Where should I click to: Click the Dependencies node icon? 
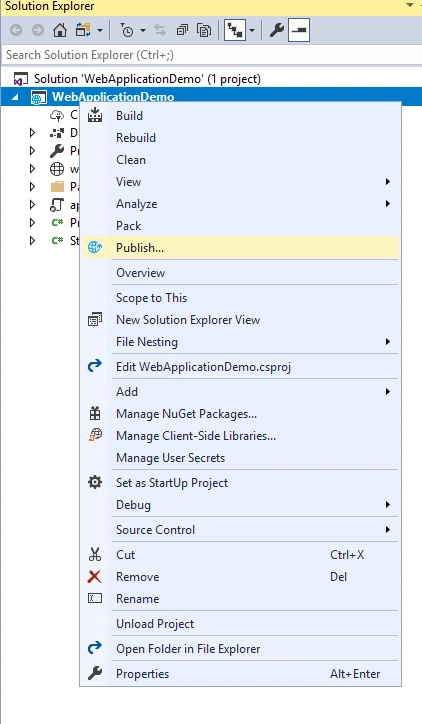(57, 133)
